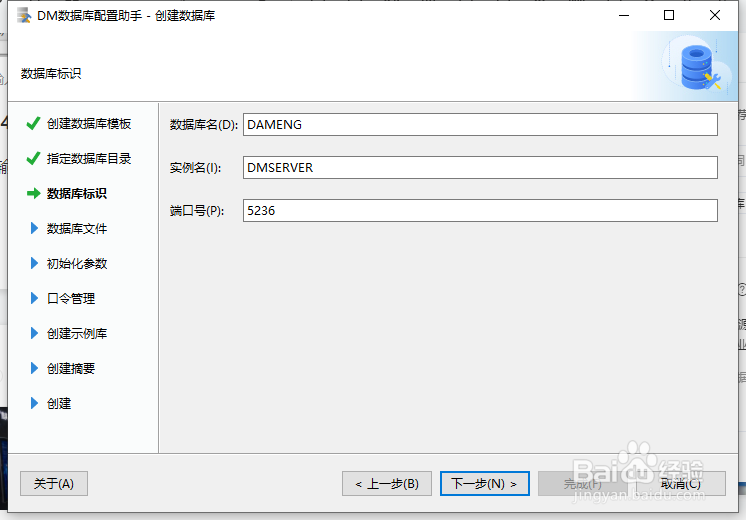746x520 pixels.
Task: Select 创建数据库模板 step in sidebar
Action: (89, 124)
